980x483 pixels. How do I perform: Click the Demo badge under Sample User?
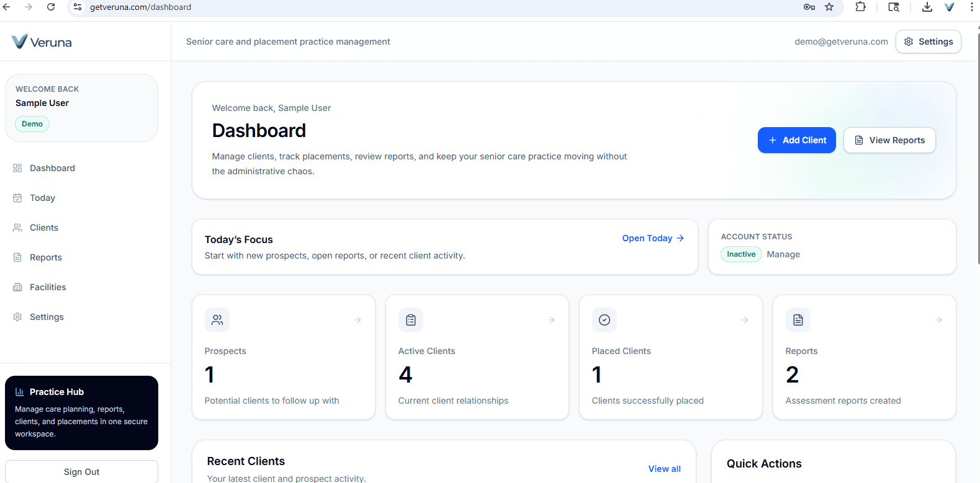32,124
